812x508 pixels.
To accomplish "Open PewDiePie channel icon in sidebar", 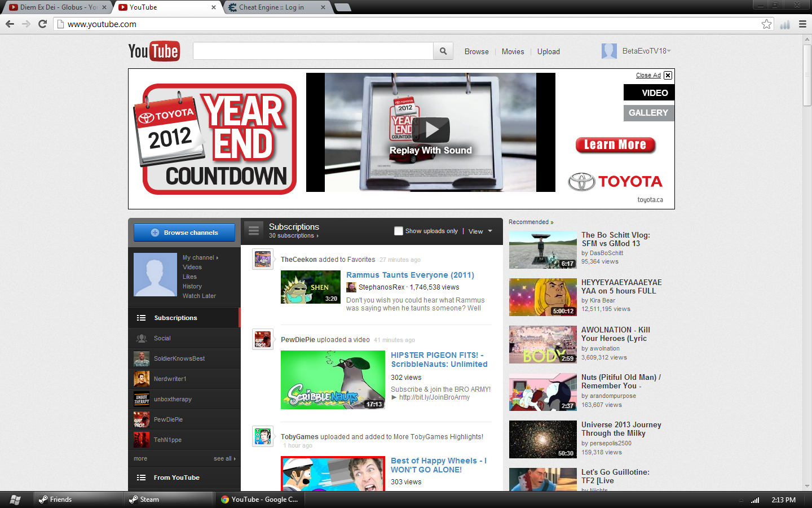I will (x=142, y=419).
